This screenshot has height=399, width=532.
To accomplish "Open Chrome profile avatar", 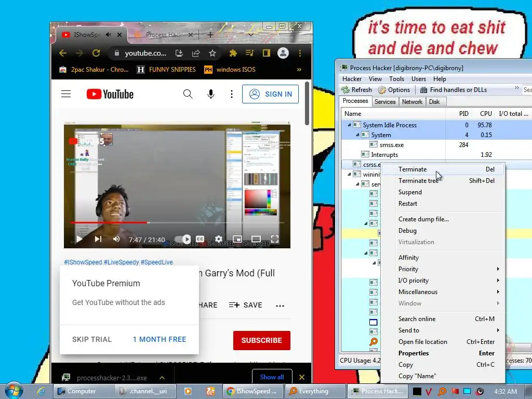I will pyautogui.click(x=283, y=53).
